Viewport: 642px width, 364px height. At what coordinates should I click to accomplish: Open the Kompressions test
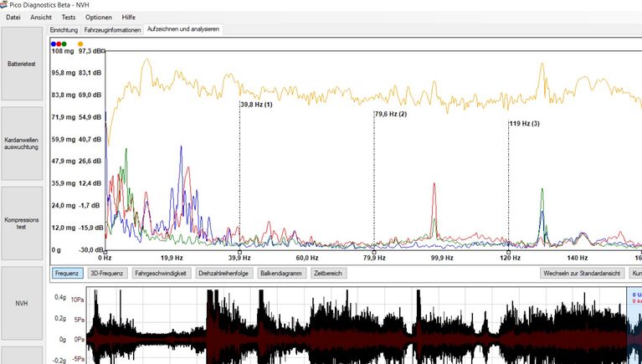pyautogui.click(x=22, y=223)
